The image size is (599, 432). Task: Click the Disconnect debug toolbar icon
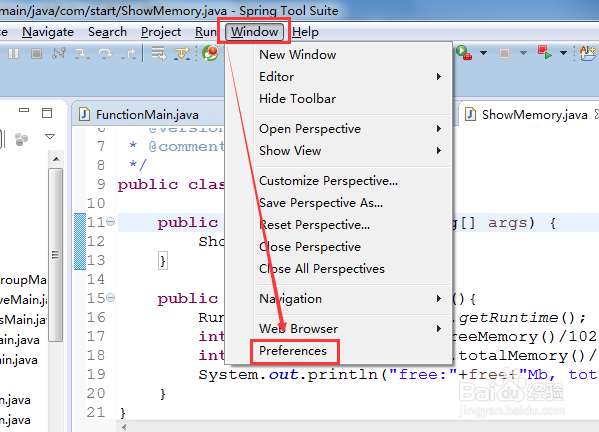pos(59,53)
